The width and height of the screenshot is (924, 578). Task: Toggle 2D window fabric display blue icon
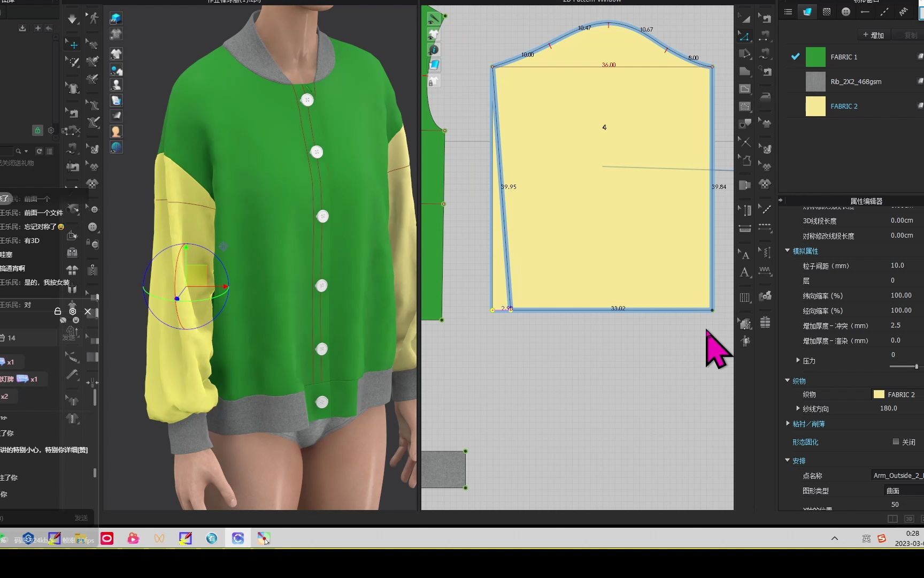(434, 65)
